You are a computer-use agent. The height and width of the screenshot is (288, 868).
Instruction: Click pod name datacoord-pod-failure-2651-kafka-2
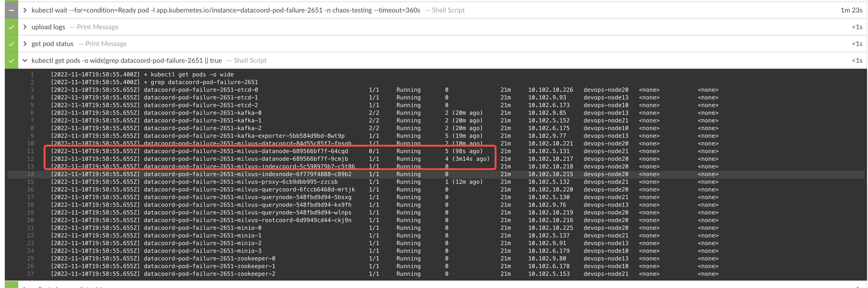tap(203, 128)
